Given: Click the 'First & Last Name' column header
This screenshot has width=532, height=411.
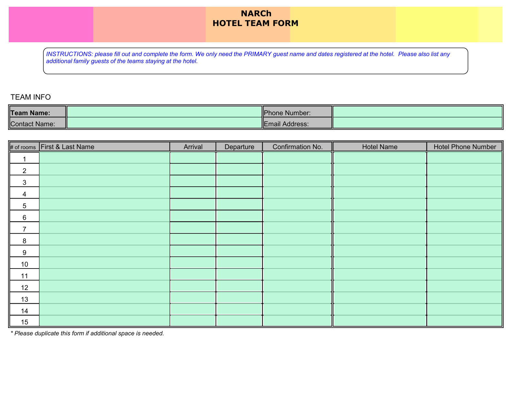Looking at the screenshot, I should (105, 147).
